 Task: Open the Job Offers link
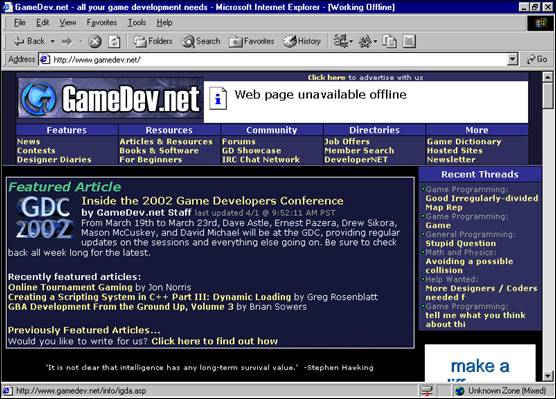pyautogui.click(x=347, y=142)
